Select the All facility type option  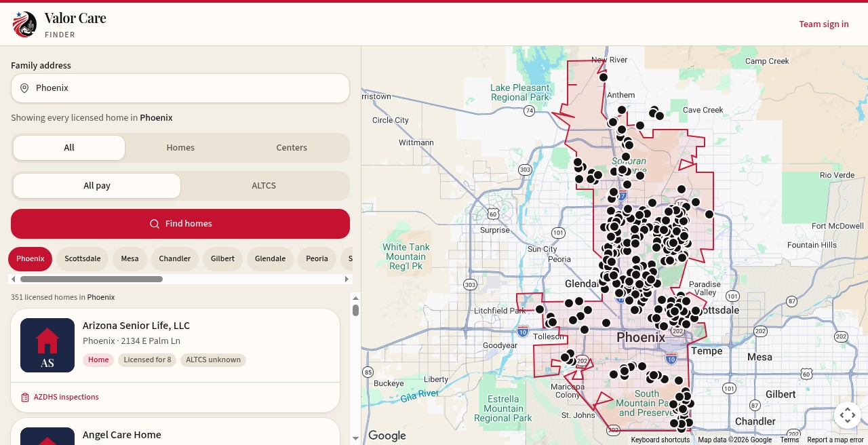tap(69, 148)
